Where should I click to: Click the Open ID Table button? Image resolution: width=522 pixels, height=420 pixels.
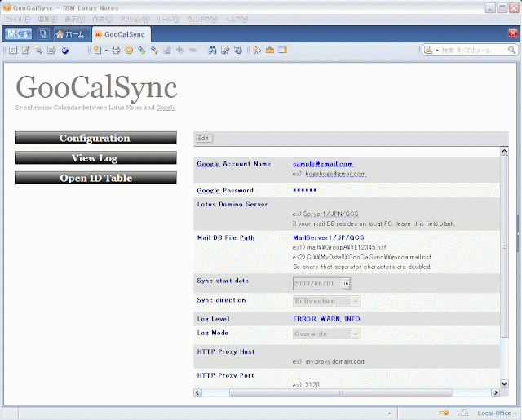click(96, 178)
